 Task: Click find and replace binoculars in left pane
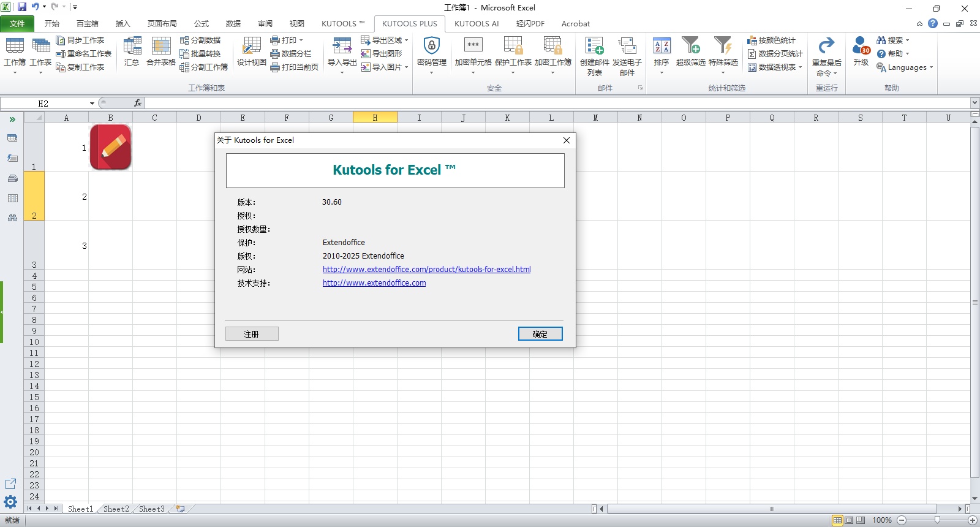pyautogui.click(x=12, y=218)
